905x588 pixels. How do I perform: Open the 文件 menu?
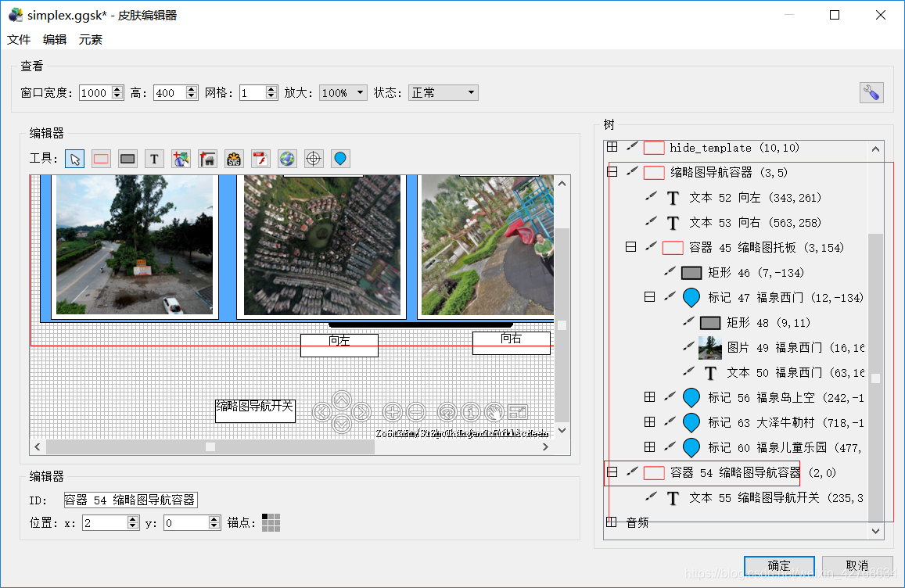(19, 39)
